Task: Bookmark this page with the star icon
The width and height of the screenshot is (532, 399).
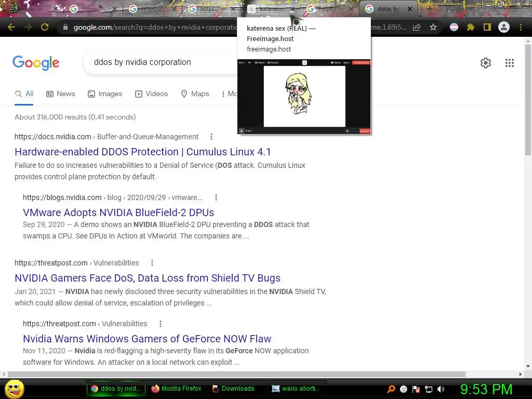Action: coord(433,27)
